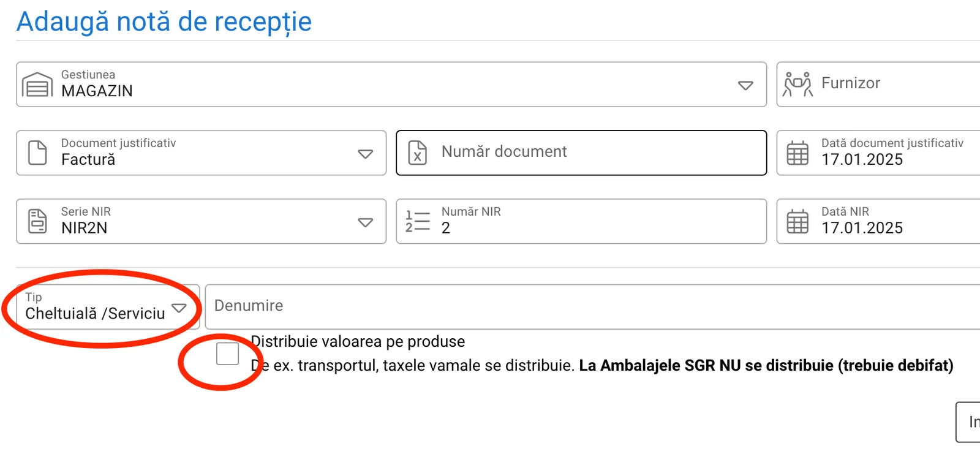The image size is (980, 454).
Task: Select the Furnizor field
Action: (878, 85)
